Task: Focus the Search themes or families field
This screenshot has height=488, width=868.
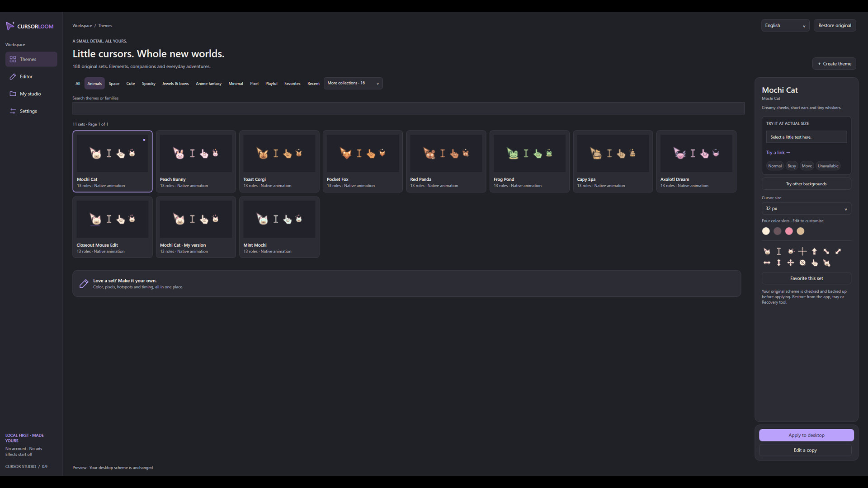Action: tap(408, 108)
